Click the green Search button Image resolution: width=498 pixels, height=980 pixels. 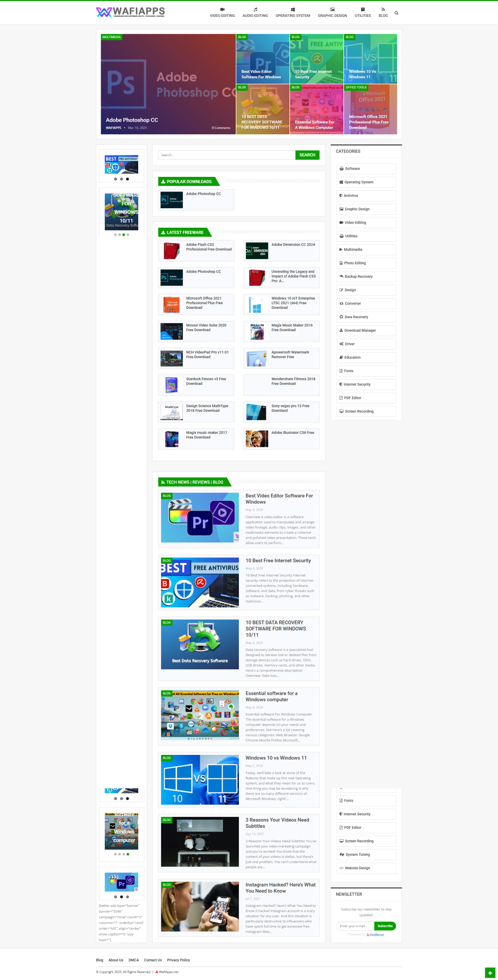coord(307,155)
